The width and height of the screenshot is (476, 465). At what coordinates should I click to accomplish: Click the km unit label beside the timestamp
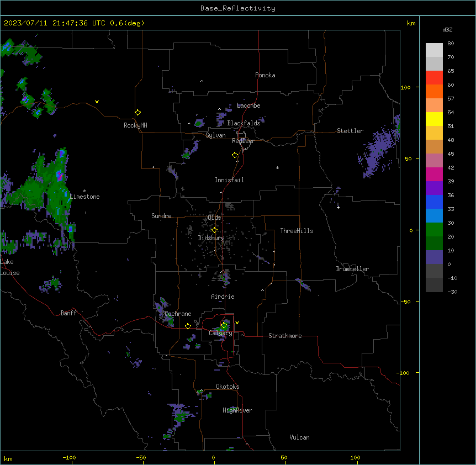pyautogui.click(x=411, y=23)
